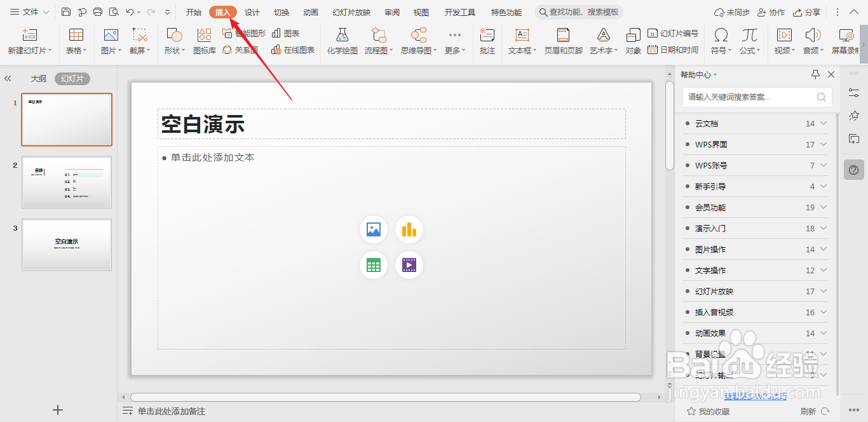
Task: Insert Audio (音频)
Action: coord(813,41)
